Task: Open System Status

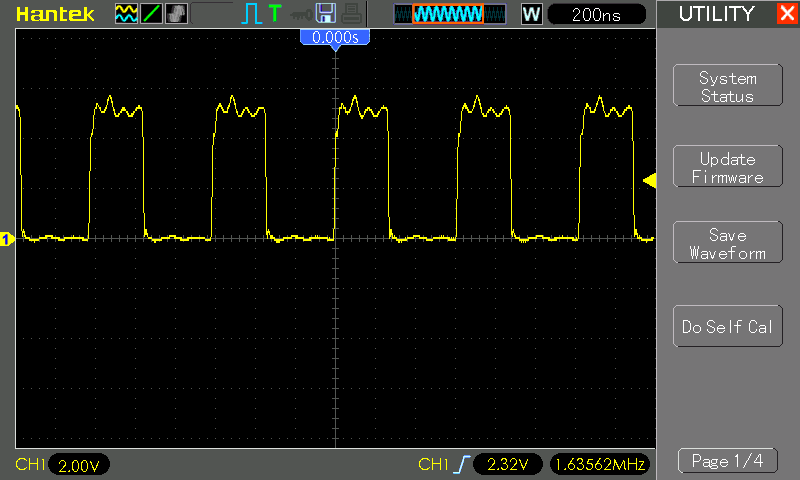Action: [x=727, y=87]
